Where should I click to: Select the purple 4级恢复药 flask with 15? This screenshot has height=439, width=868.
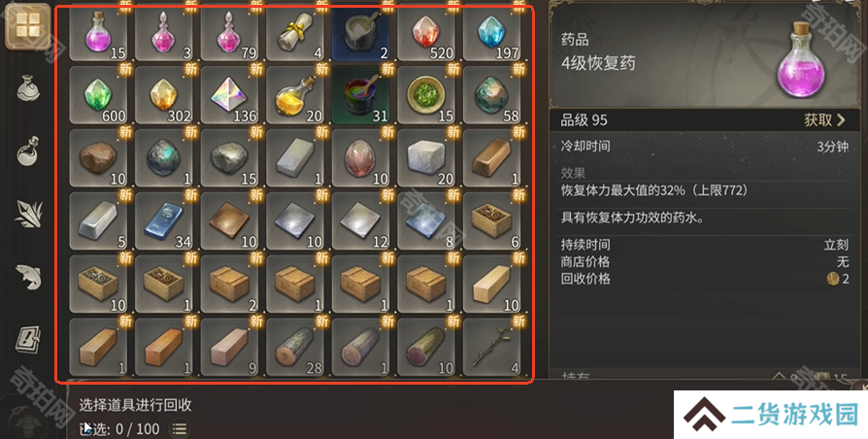point(98,32)
